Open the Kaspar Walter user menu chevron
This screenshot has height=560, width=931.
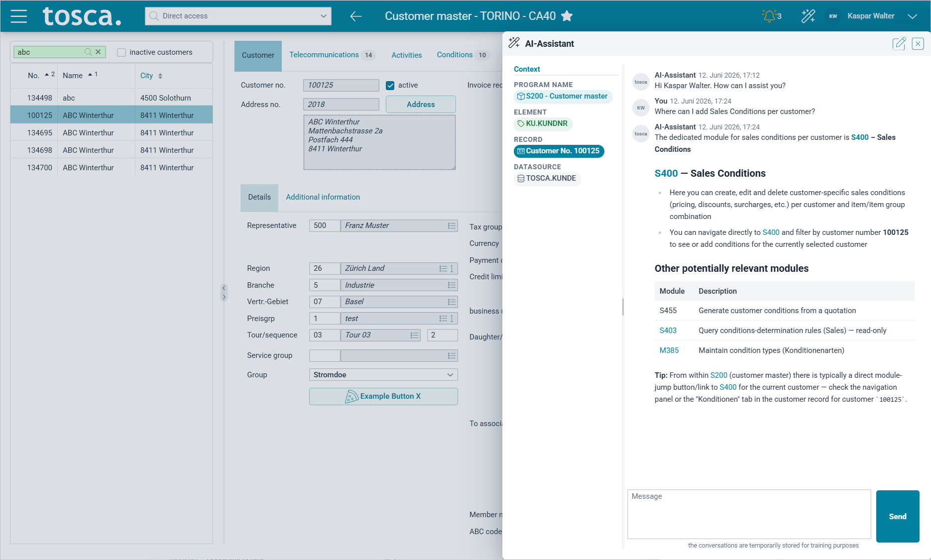(912, 16)
